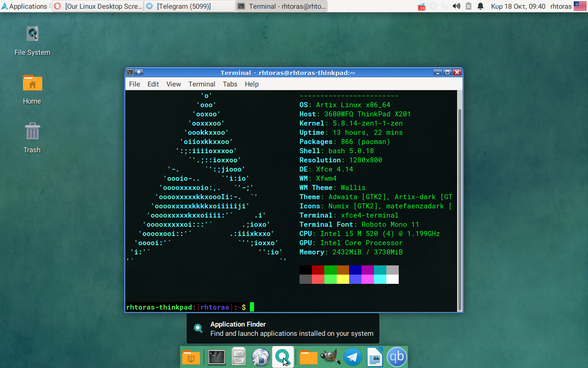Image resolution: width=588 pixels, height=368 pixels.
Task: Open the file cabinet file manager dock icon
Action: pos(238,357)
